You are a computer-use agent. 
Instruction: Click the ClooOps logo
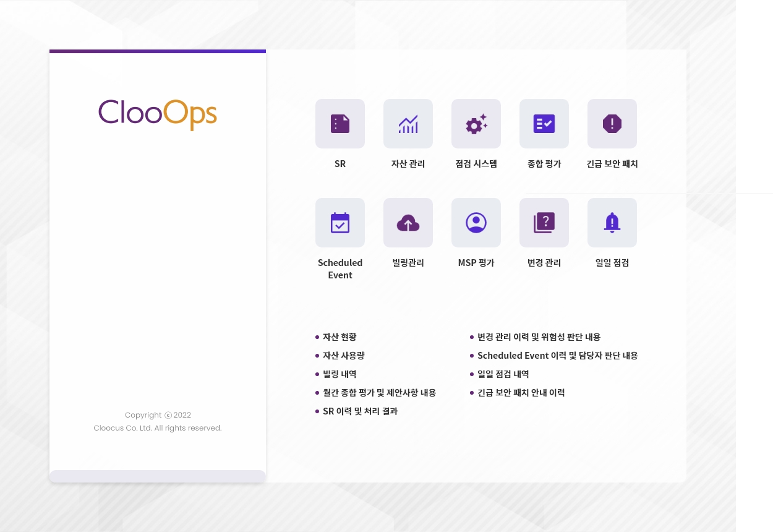[158, 114]
